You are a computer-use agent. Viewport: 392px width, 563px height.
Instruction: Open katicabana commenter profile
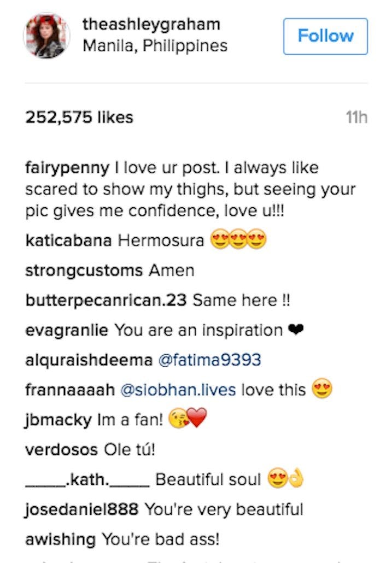pyautogui.click(x=68, y=241)
